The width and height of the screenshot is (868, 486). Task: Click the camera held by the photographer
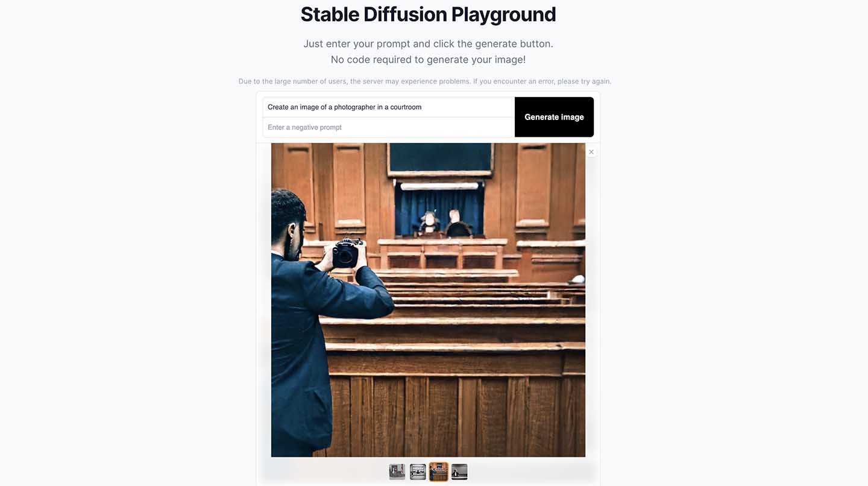[x=347, y=253]
